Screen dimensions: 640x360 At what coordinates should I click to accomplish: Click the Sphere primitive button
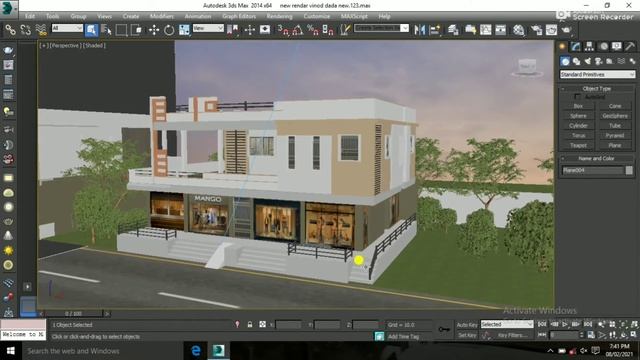(578, 116)
